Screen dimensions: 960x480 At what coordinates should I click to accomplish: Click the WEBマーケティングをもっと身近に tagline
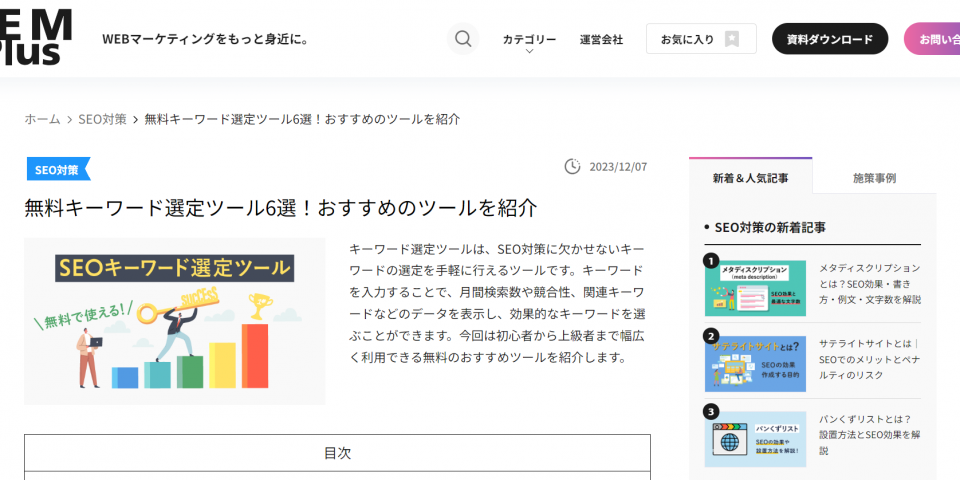coord(206,39)
